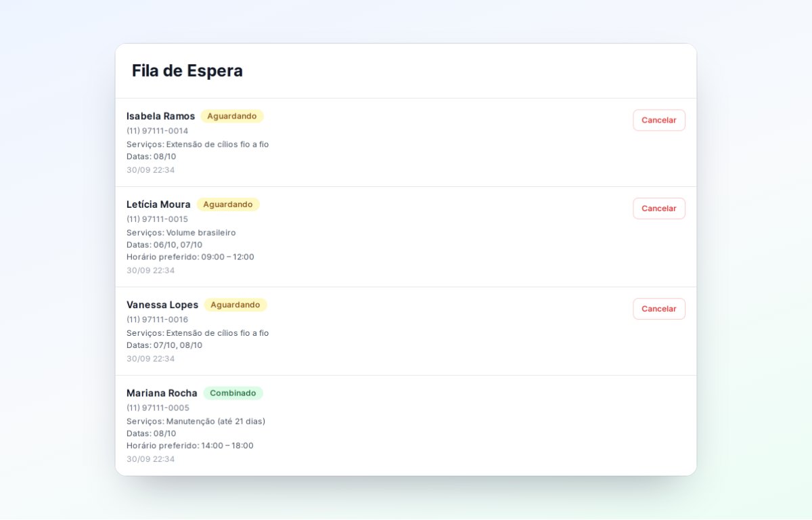The width and height of the screenshot is (812, 520).
Task: Click Letícia Moura's Aguardando status badge
Action: (x=228, y=204)
